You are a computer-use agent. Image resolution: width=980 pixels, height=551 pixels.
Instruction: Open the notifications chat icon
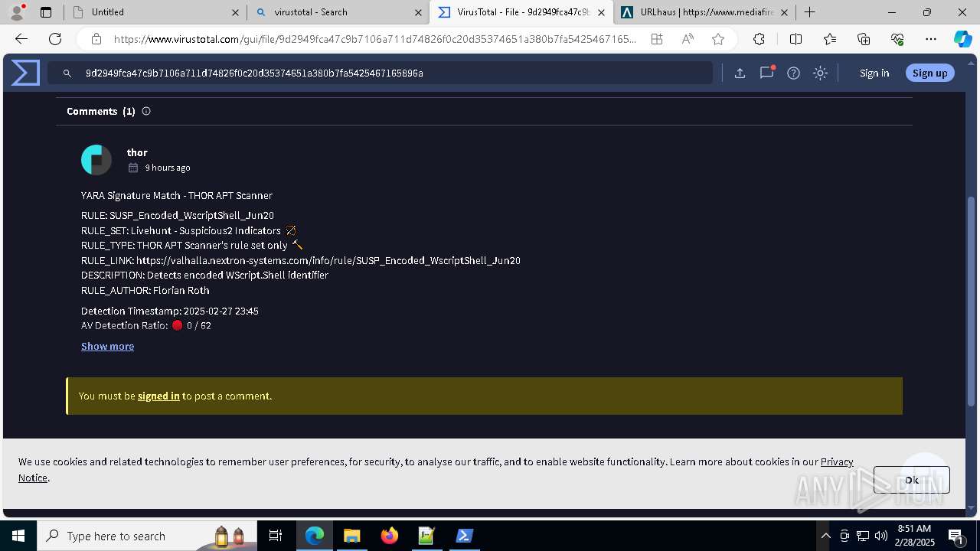pyautogui.click(x=766, y=73)
